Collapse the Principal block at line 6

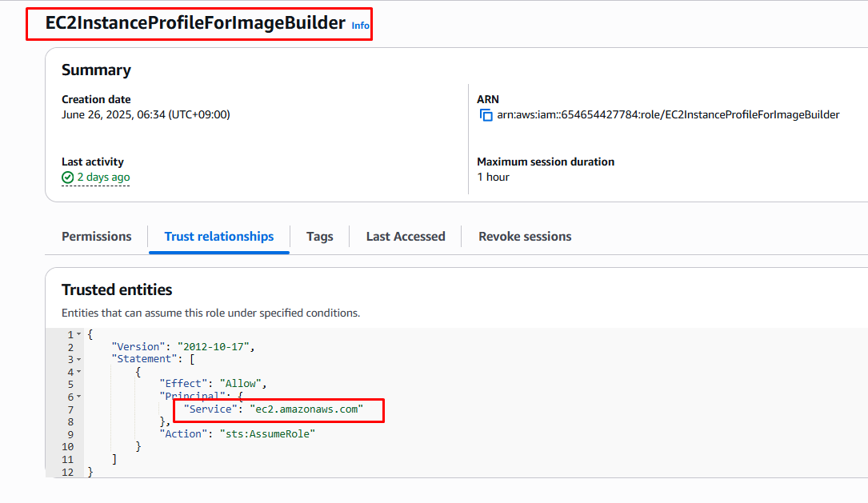click(x=78, y=397)
